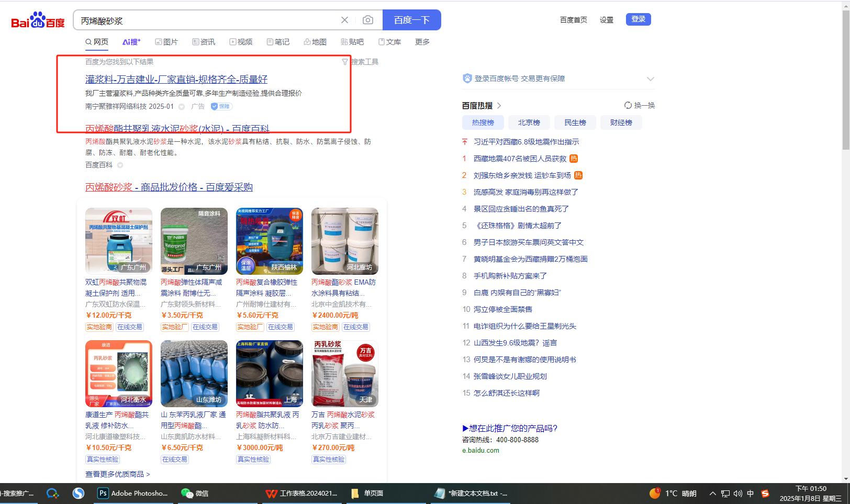850x504 pixels.
Task: Switch to the 贴吧 tab
Action: 352,42
